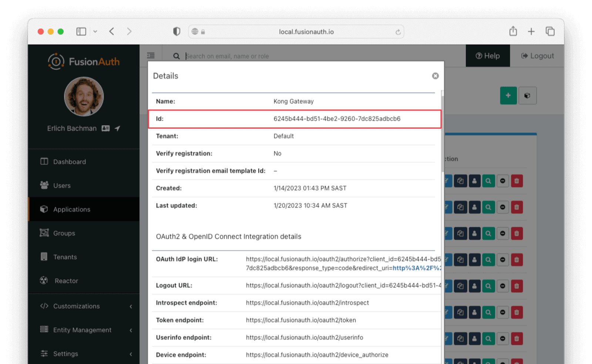Click the created date 1/14/2023 01:43 PM SAST

310,188
